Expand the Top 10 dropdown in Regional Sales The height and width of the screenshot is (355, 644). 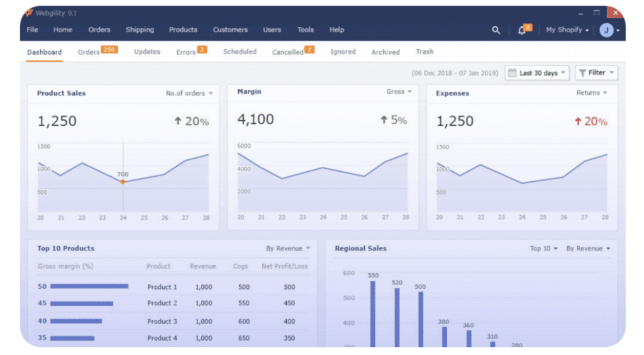point(544,249)
